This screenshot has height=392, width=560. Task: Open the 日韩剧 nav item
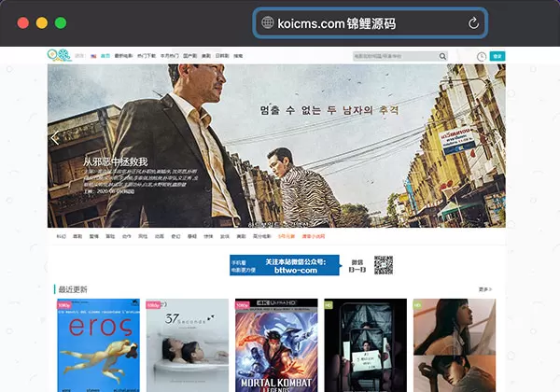point(222,56)
